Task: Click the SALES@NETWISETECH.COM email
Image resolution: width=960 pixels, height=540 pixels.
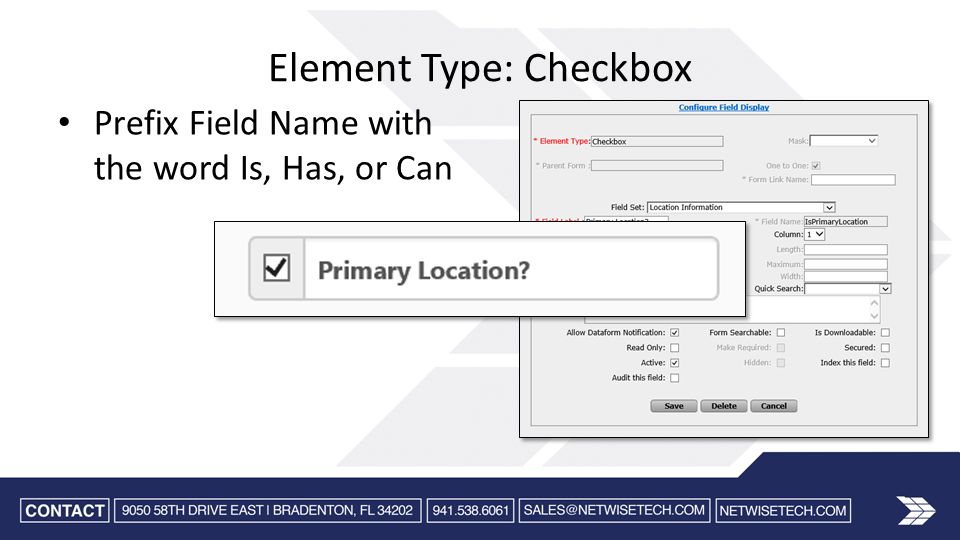Action: tap(614, 511)
